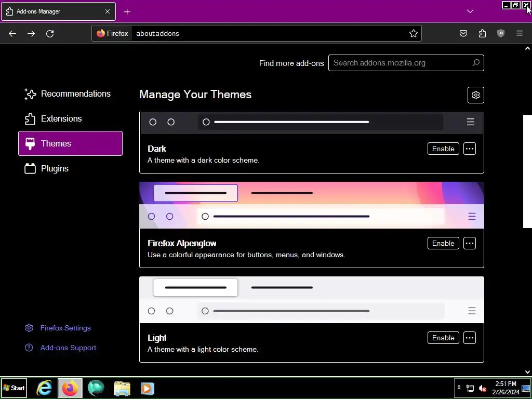Open Windows Explorer from the taskbar

[x=122, y=388]
